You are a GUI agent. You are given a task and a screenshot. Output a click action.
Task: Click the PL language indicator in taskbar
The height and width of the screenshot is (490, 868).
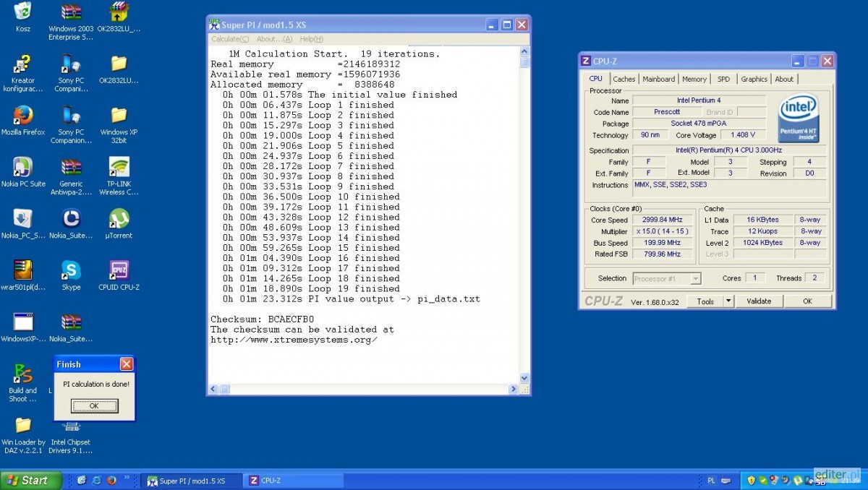711,481
